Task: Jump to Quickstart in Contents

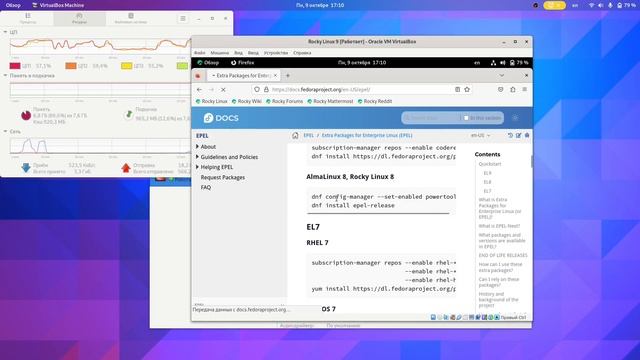Action: [x=490, y=164]
